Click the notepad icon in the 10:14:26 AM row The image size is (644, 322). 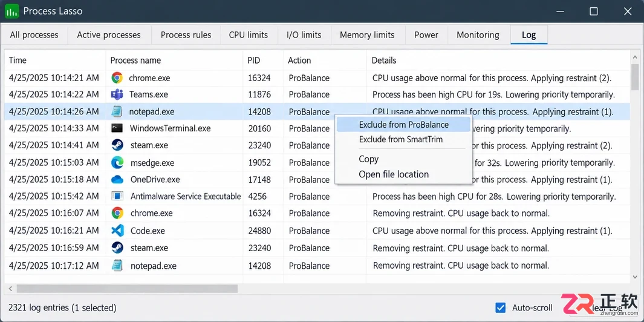(117, 111)
